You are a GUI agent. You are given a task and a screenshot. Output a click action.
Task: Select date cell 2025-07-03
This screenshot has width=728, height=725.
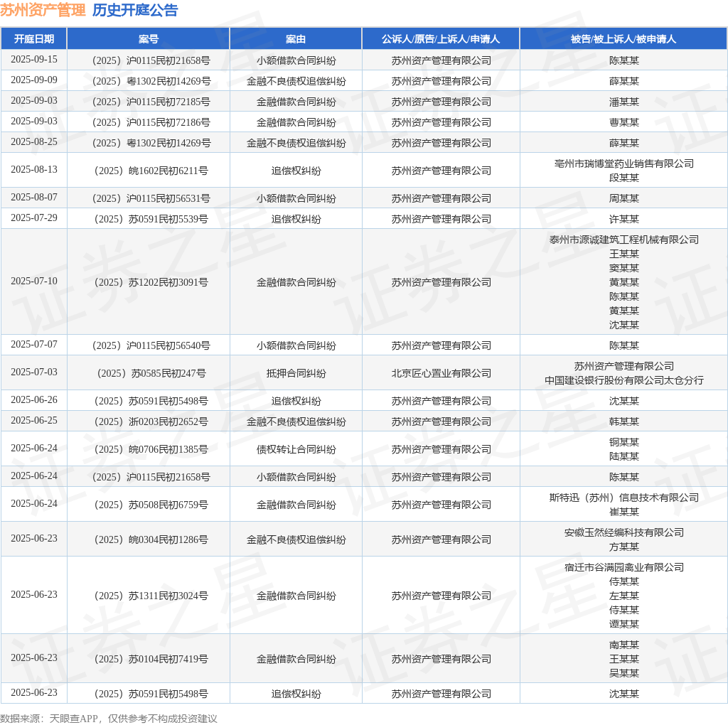click(x=34, y=372)
